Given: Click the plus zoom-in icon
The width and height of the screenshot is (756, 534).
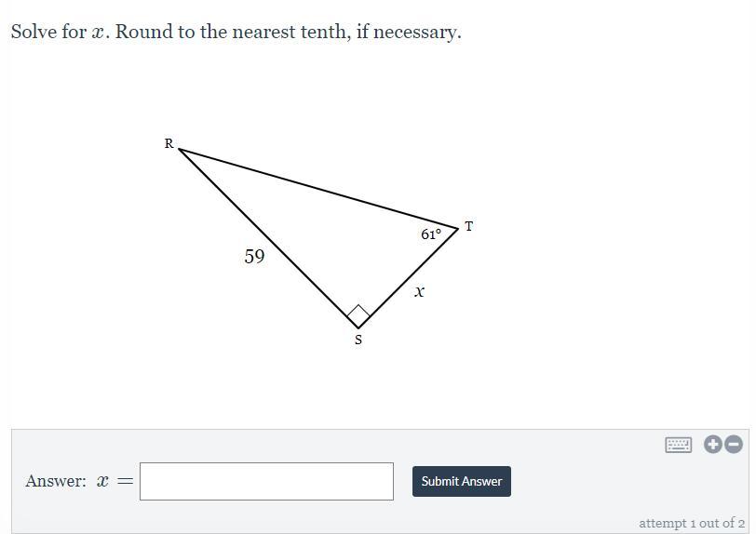Looking at the screenshot, I should coord(713,445).
